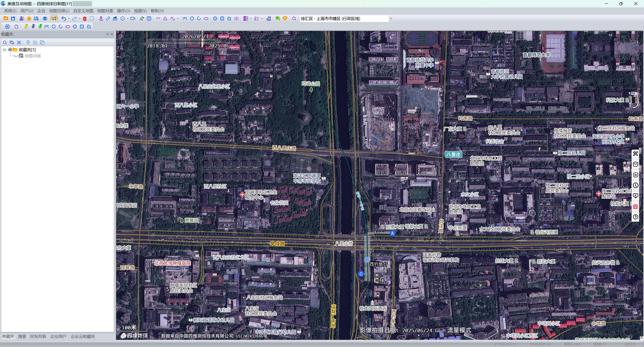Click the blue pin locate icon in favorites panel
The image size is (644, 347).
(28, 43)
